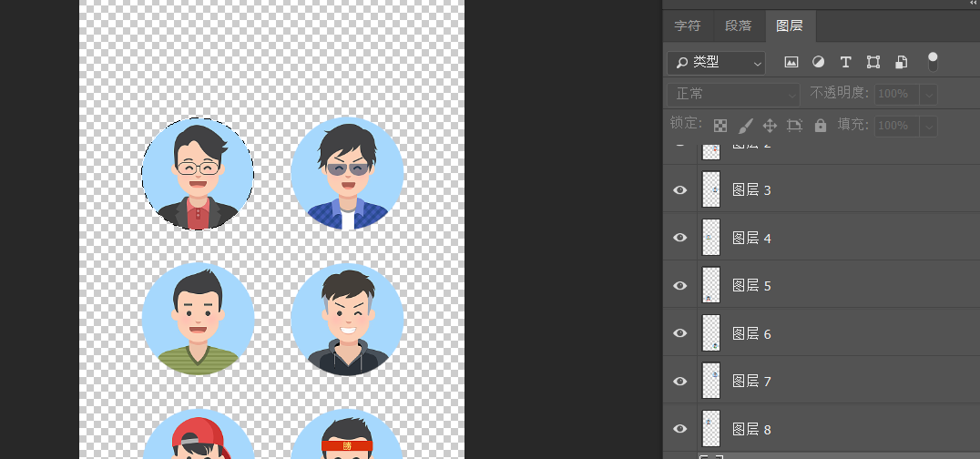Open the 不透明度 opacity slider arrow
980x459 pixels.
(x=928, y=95)
